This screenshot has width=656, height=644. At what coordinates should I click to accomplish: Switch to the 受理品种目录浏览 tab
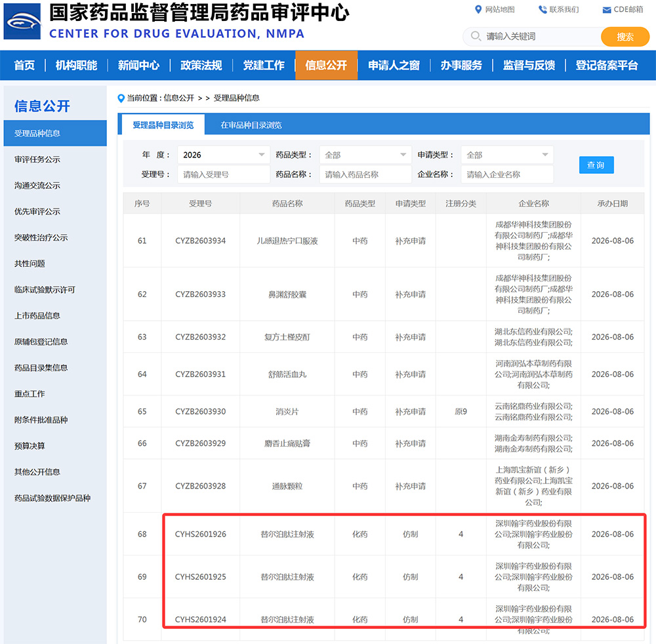point(163,125)
